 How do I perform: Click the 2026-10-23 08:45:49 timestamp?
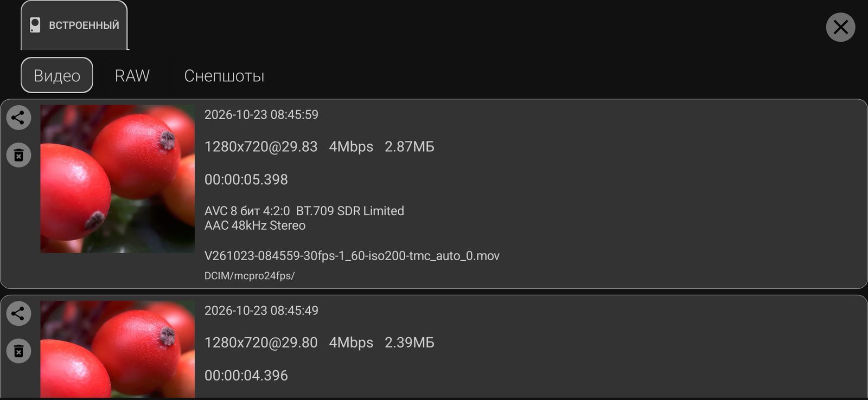tap(261, 311)
